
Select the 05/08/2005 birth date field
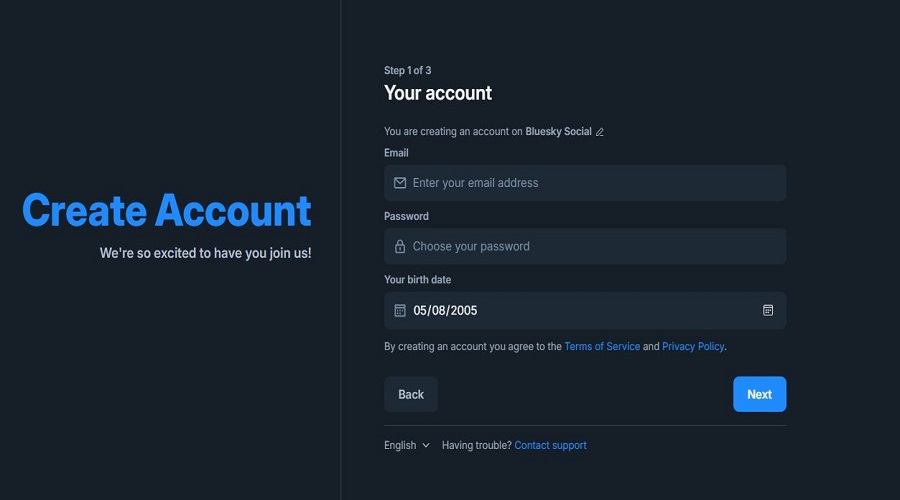click(x=585, y=311)
